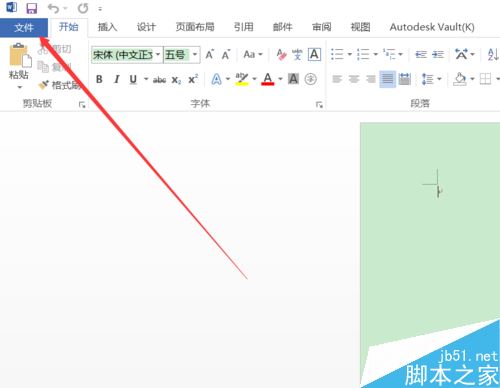Image resolution: width=500 pixels, height=388 pixels.
Task: Click the Save icon in quick access toolbar
Action: 32,8
